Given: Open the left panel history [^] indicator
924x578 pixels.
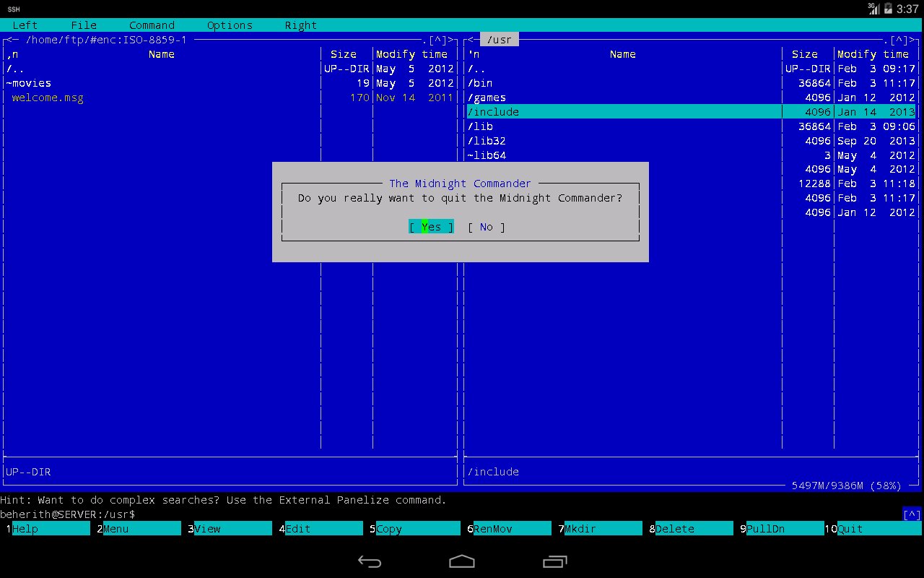Looking at the screenshot, I should tap(437, 40).
